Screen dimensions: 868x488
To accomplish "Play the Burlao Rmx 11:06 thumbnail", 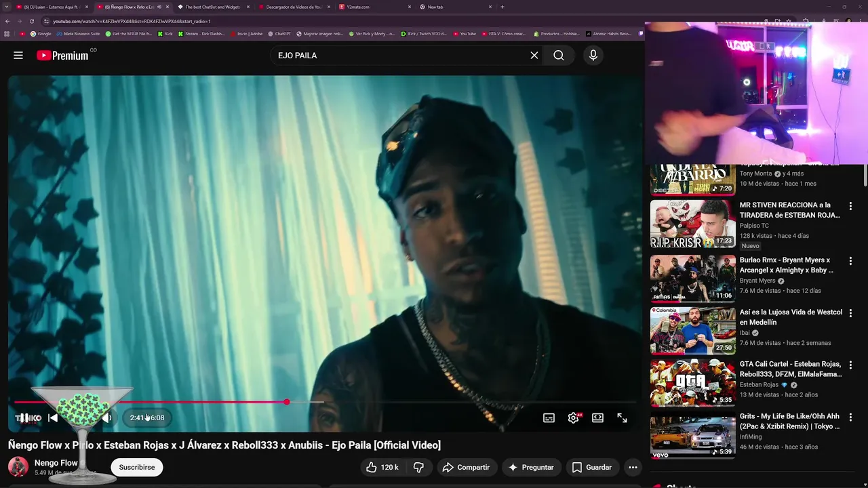I will [693, 278].
